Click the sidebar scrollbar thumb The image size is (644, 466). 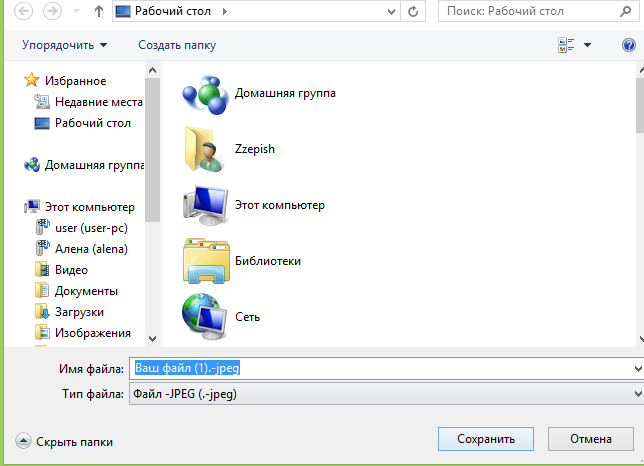(152, 150)
